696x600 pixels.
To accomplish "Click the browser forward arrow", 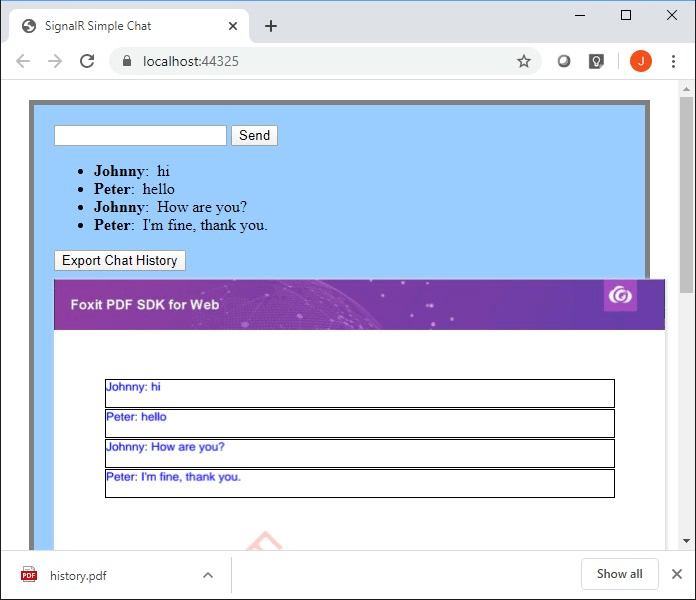I will coord(55,61).
